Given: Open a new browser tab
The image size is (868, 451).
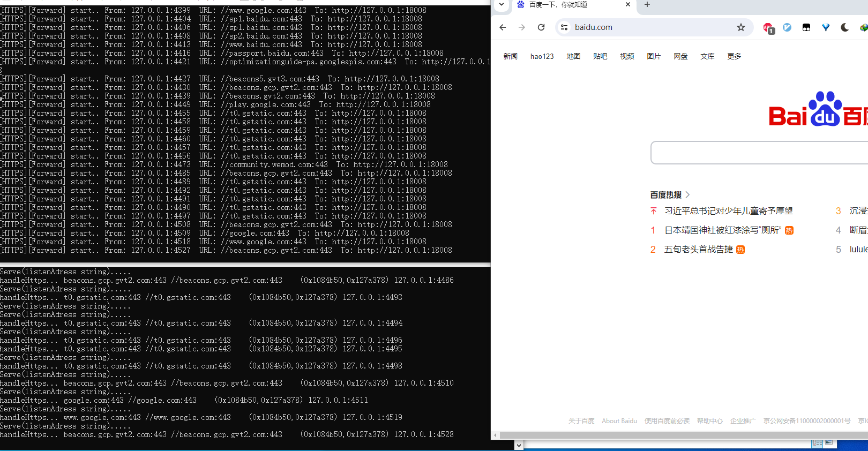Looking at the screenshot, I should pos(647,5).
